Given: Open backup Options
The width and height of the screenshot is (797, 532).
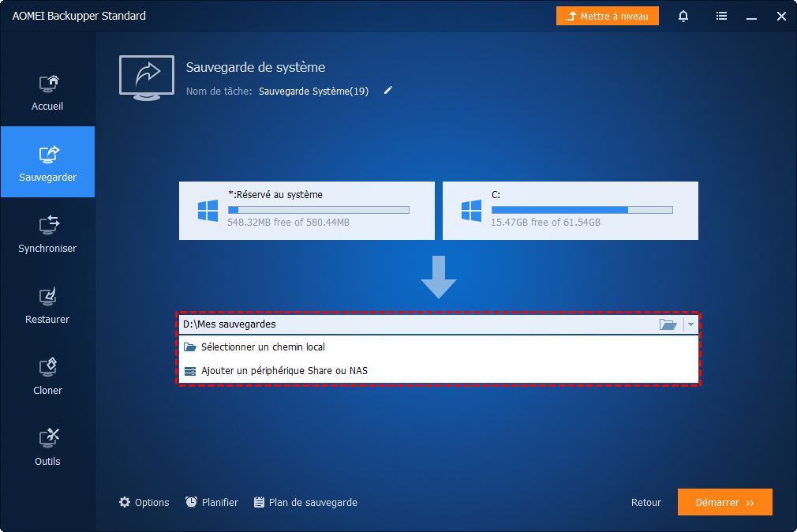Looking at the screenshot, I should [x=144, y=503].
